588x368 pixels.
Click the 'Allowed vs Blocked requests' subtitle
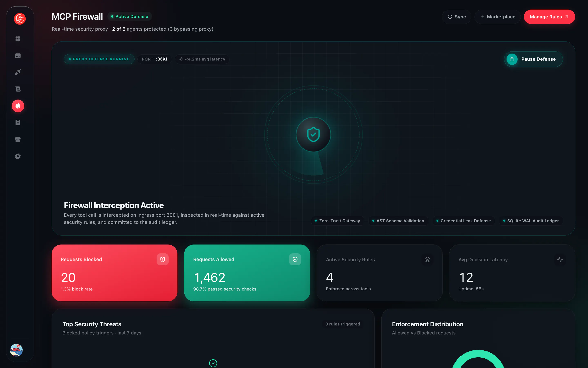tap(424, 333)
